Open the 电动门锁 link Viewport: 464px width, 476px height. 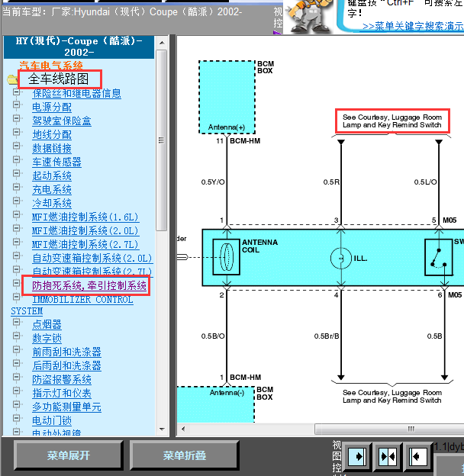click(52, 421)
